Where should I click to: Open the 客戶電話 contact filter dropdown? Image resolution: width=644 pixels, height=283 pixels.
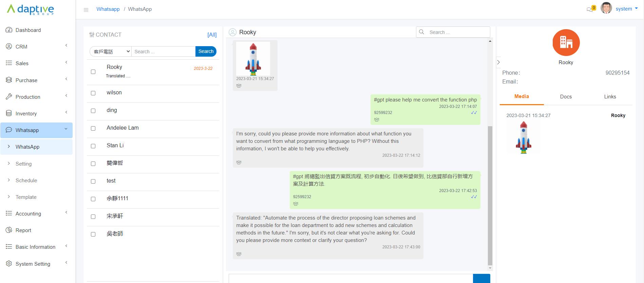[x=111, y=52]
